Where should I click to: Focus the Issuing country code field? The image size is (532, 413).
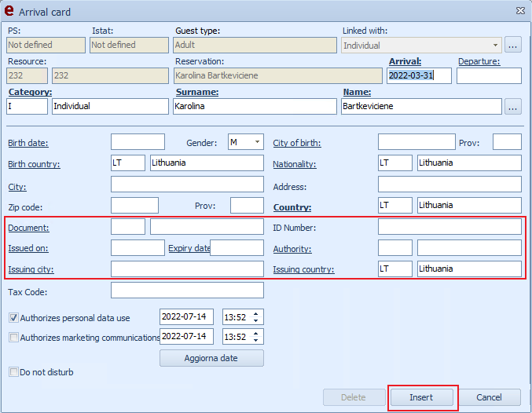pyautogui.click(x=395, y=269)
